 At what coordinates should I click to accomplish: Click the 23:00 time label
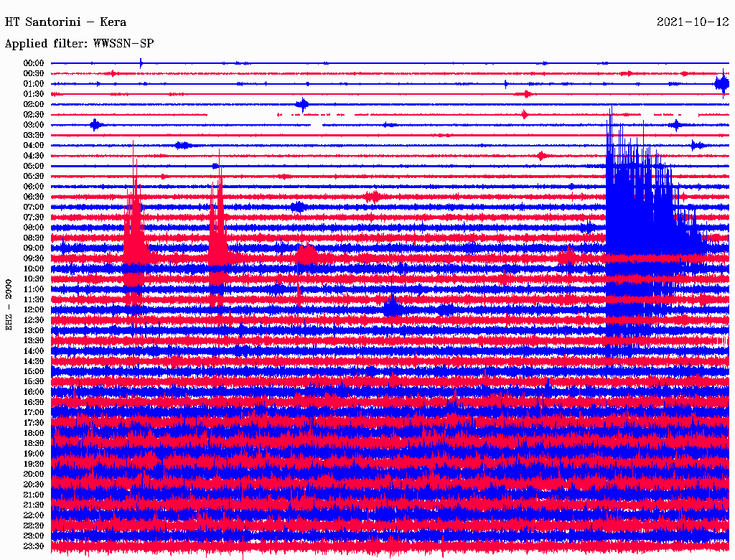pos(34,536)
